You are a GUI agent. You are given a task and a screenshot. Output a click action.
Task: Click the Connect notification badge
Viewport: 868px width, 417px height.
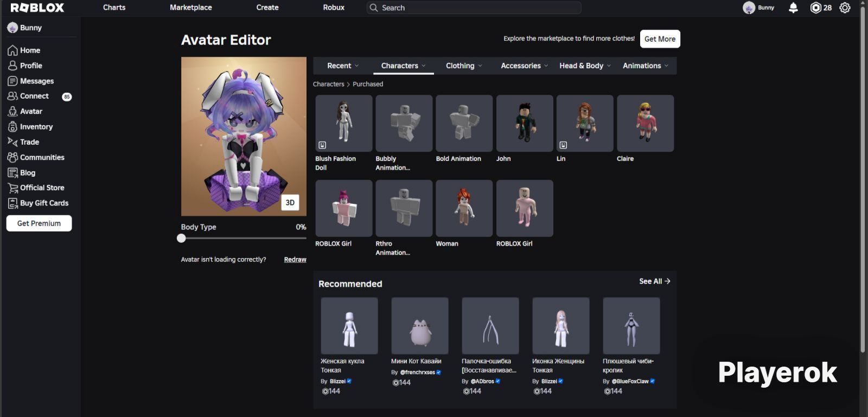67,97
